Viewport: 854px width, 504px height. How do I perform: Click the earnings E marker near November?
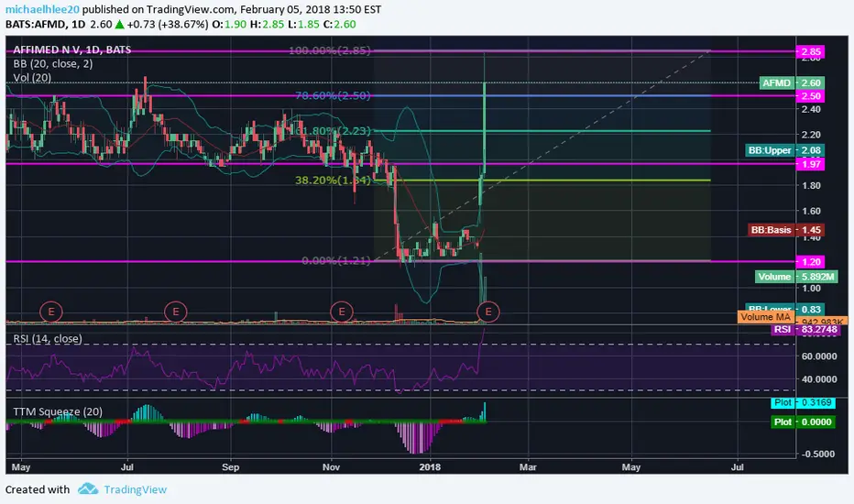coord(342,312)
